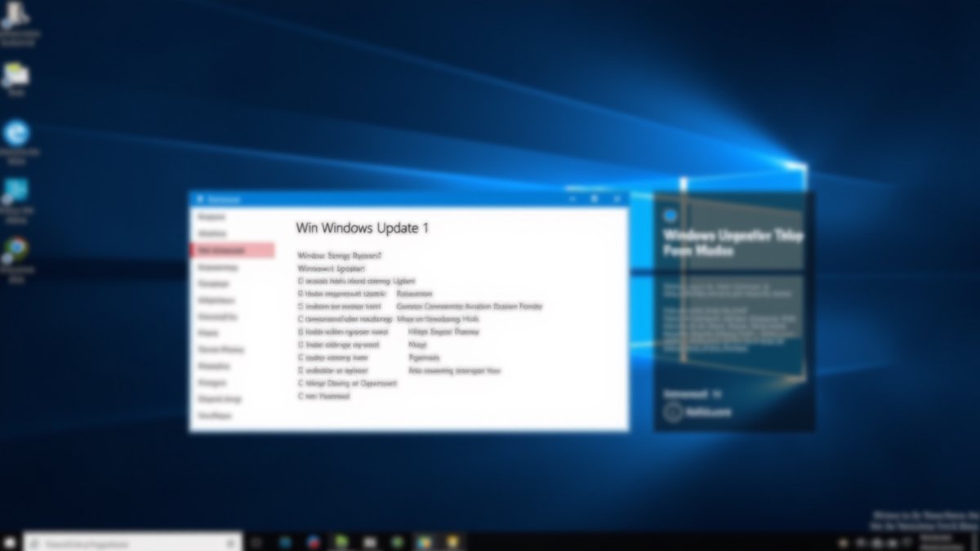Click the blue circle icon in right panel
The height and width of the screenshot is (551, 980).
point(670,216)
